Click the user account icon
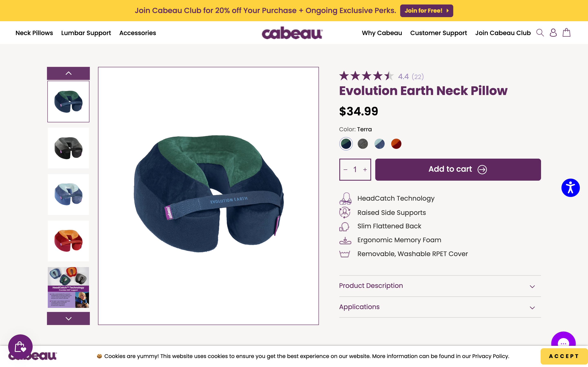The height and width of the screenshot is (367, 588). click(553, 33)
